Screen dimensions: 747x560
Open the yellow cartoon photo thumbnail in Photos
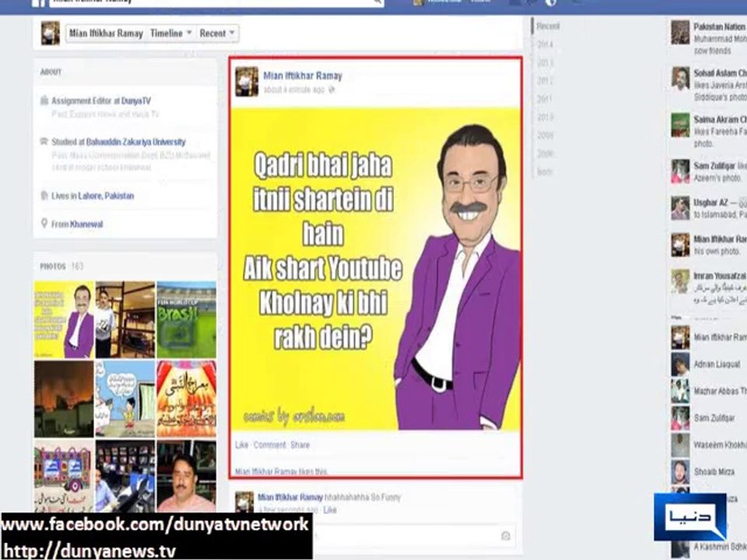(x=64, y=320)
